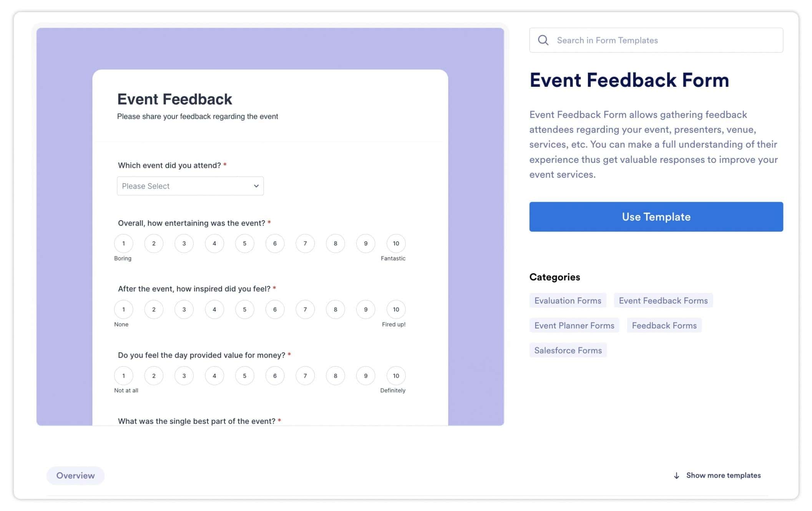
Task: Click the search magnifier icon
Action: [x=543, y=40]
